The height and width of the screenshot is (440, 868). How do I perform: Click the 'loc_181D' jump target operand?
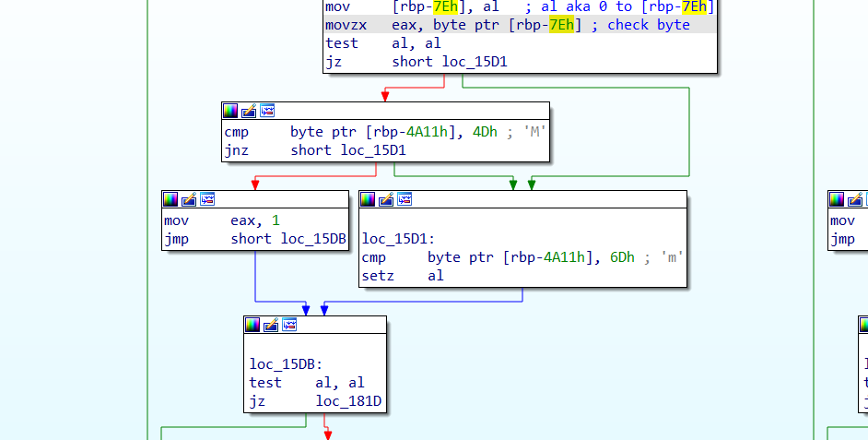click(x=348, y=400)
